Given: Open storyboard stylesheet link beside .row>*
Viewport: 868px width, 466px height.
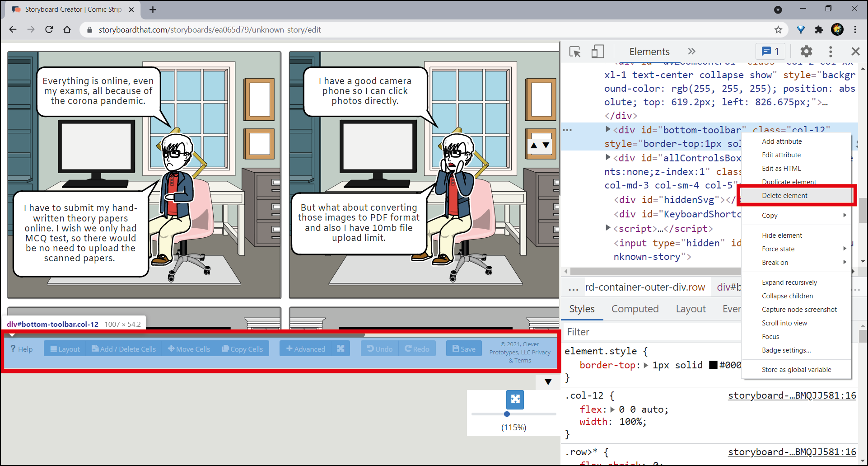Looking at the screenshot, I should tap(792, 452).
